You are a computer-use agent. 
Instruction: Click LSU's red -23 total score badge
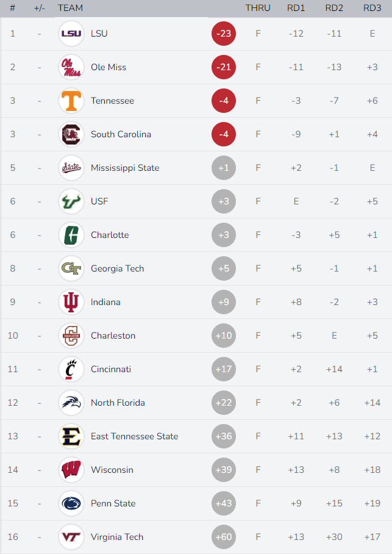[x=224, y=34]
